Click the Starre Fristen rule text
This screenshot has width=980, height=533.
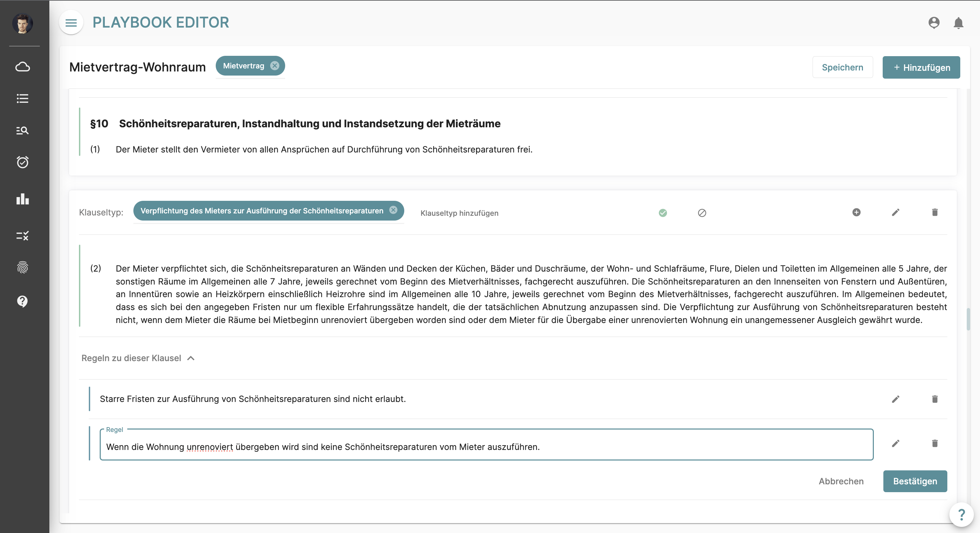[252, 399]
